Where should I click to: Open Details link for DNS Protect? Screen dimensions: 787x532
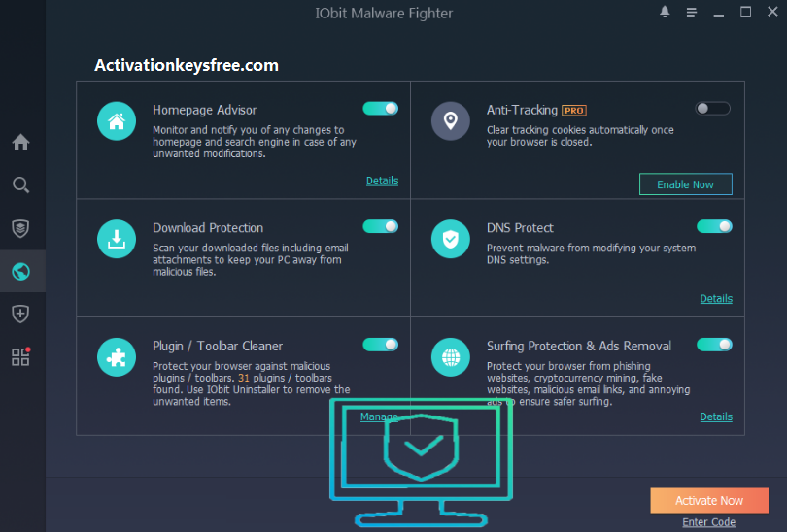pos(716,298)
